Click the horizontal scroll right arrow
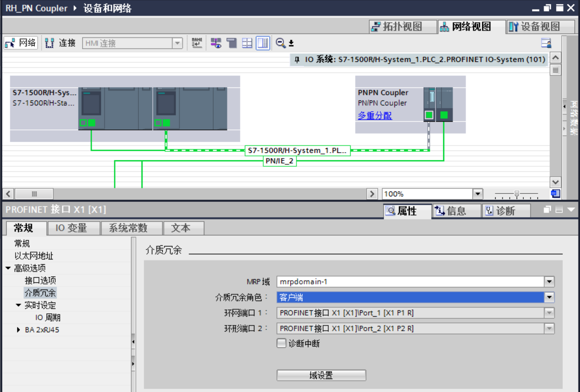The image size is (580, 392). [x=372, y=194]
